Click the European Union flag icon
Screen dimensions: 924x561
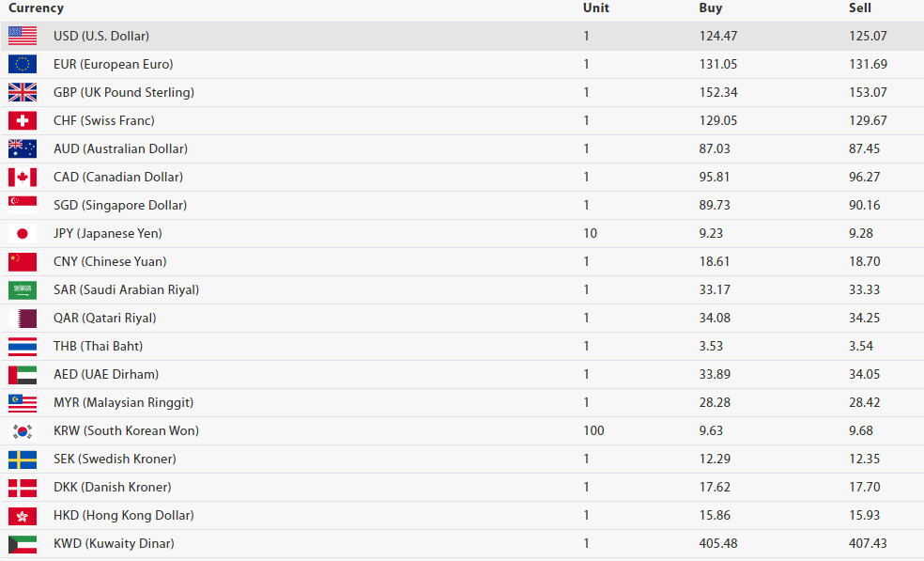pos(23,64)
